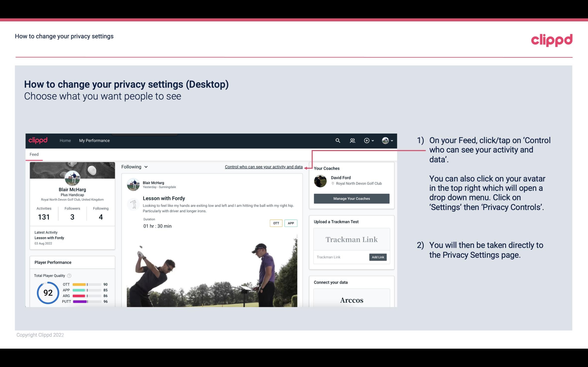Click the people/followers icon in nav bar
The width and height of the screenshot is (588, 367).
352,140
